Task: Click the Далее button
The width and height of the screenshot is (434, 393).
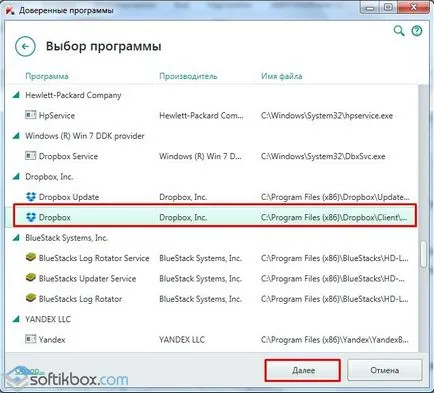Action: (x=303, y=370)
